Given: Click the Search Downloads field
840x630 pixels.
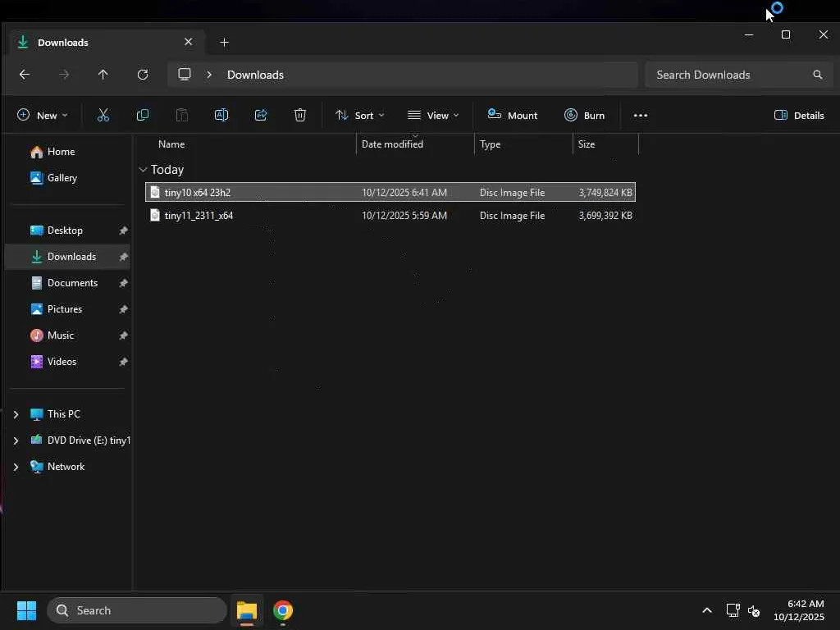Looking at the screenshot, I should (x=730, y=75).
